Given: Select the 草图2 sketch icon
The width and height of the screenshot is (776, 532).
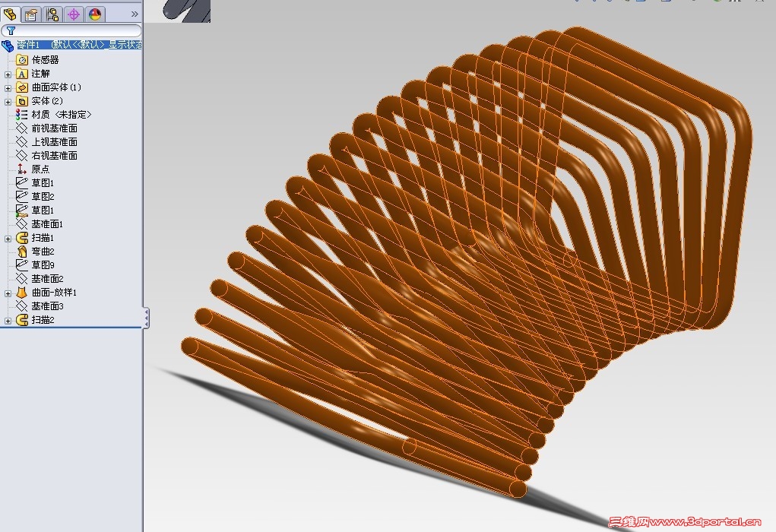Looking at the screenshot, I should pyautogui.click(x=22, y=197).
